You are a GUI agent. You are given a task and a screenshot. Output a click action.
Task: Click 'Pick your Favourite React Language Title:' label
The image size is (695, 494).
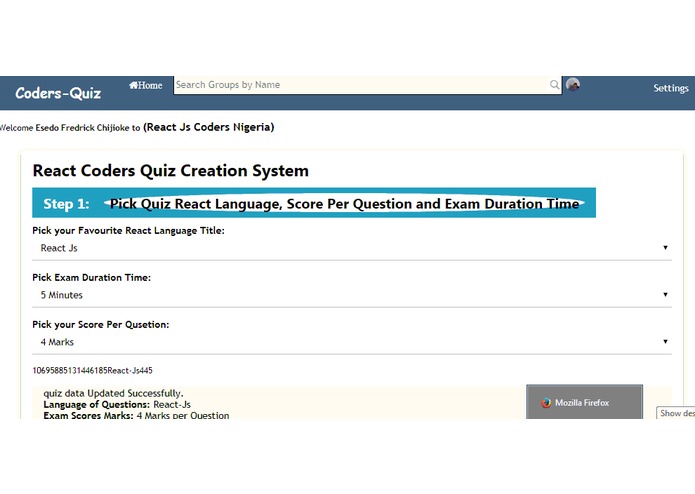pyautogui.click(x=129, y=230)
